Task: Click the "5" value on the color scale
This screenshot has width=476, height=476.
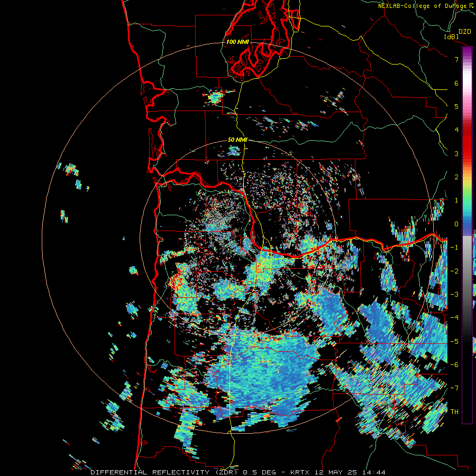Action: 456,106
